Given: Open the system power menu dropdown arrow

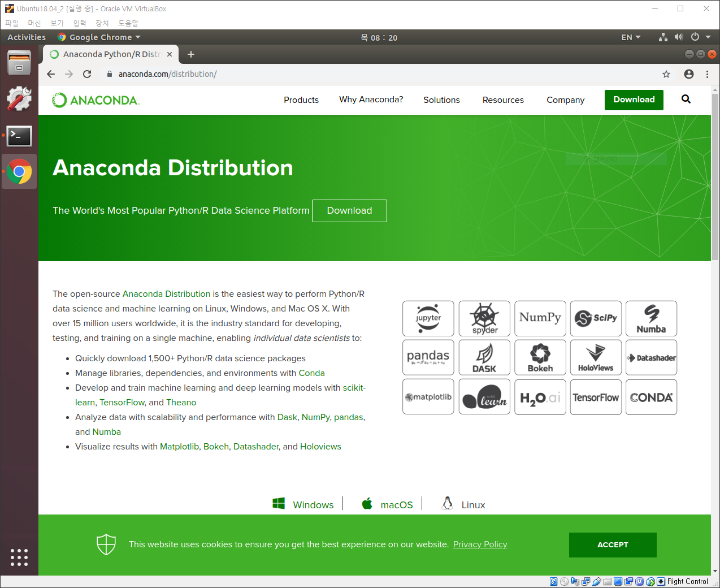Looking at the screenshot, I should pyautogui.click(x=708, y=37).
